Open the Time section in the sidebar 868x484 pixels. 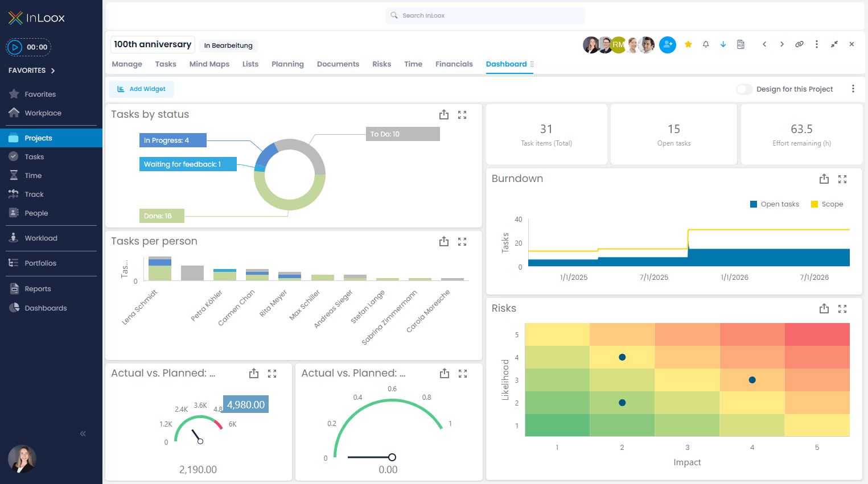(33, 175)
